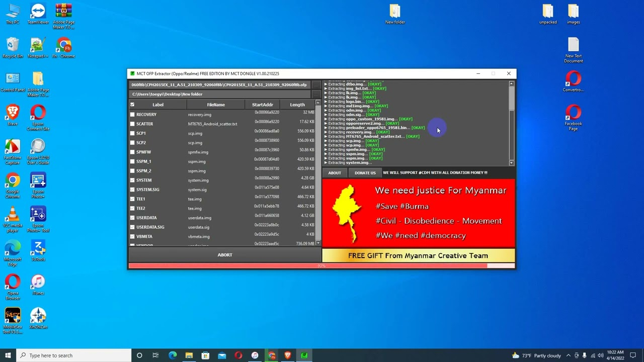Toggle the SPMFW partition checkbox
This screenshot has height=362, width=644.
(132, 152)
